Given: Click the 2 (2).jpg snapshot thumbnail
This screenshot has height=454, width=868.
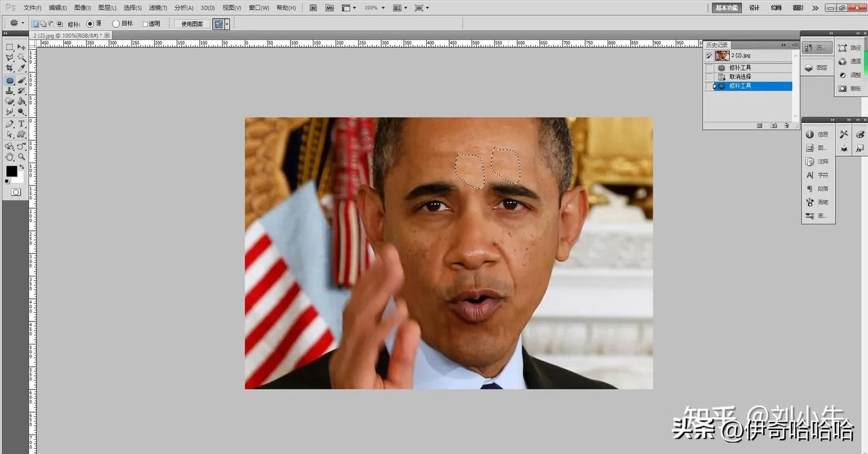Looking at the screenshot, I should point(722,55).
